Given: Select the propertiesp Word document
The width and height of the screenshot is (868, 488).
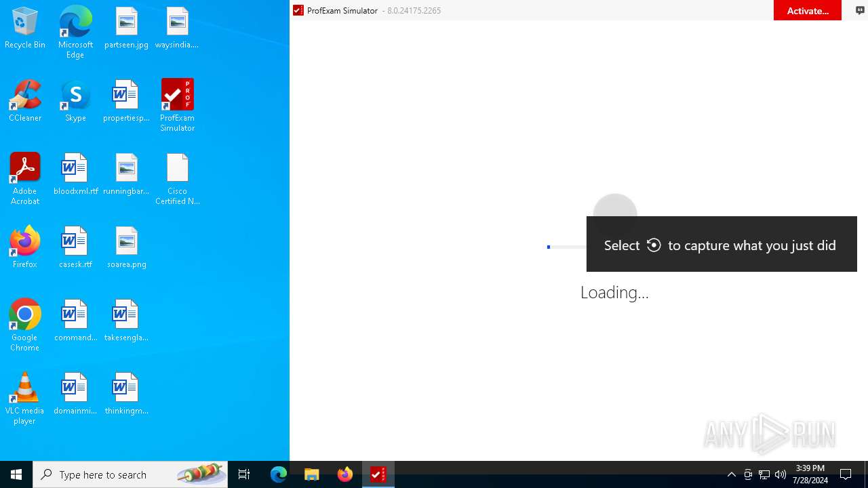Looking at the screenshot, I should coord(126,102).
